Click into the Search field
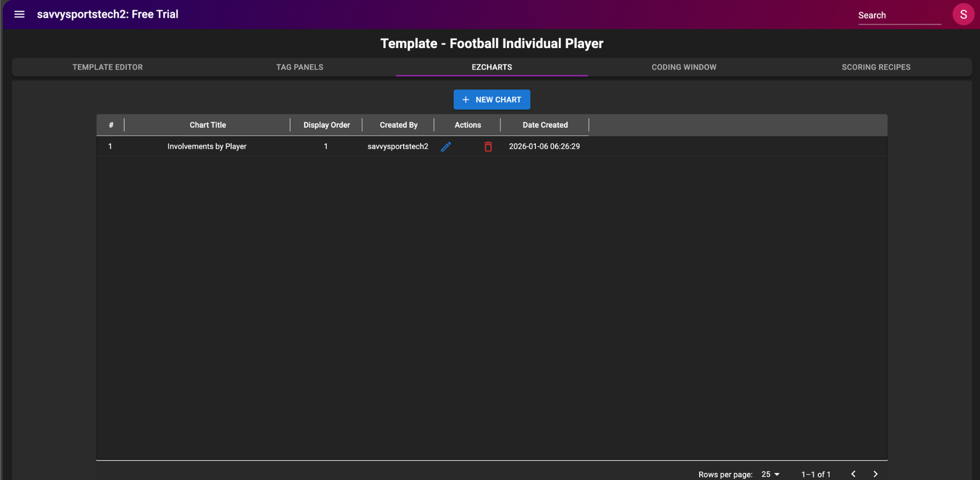This screenshot has height=480, width=980. click(x=899, y=15)
